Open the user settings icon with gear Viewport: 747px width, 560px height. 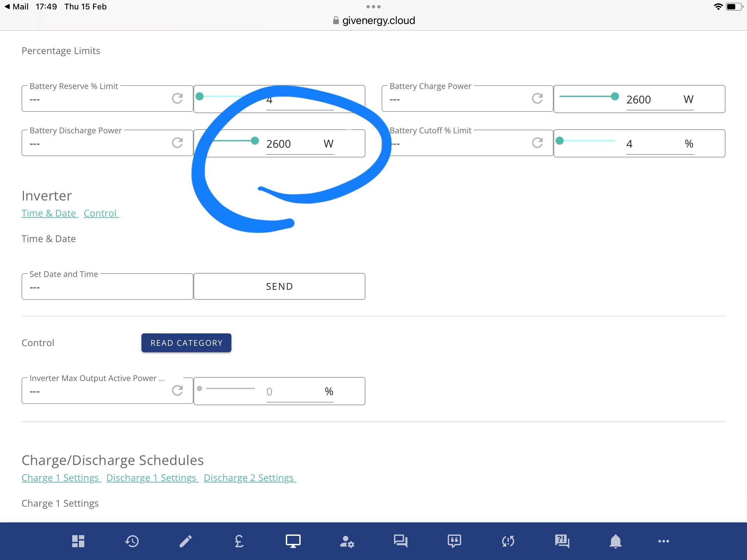(347, 542)
